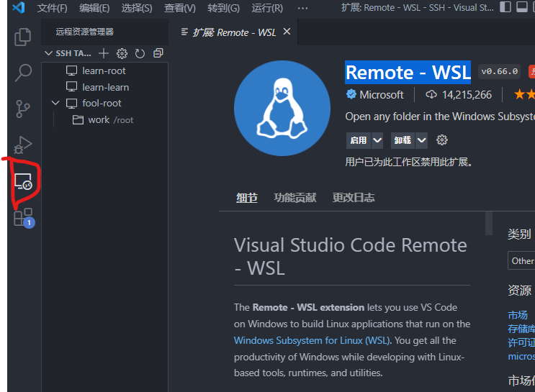Switch to Feature Contributions (功能贡献) tab
535x392 pixels.
(295, 198)
